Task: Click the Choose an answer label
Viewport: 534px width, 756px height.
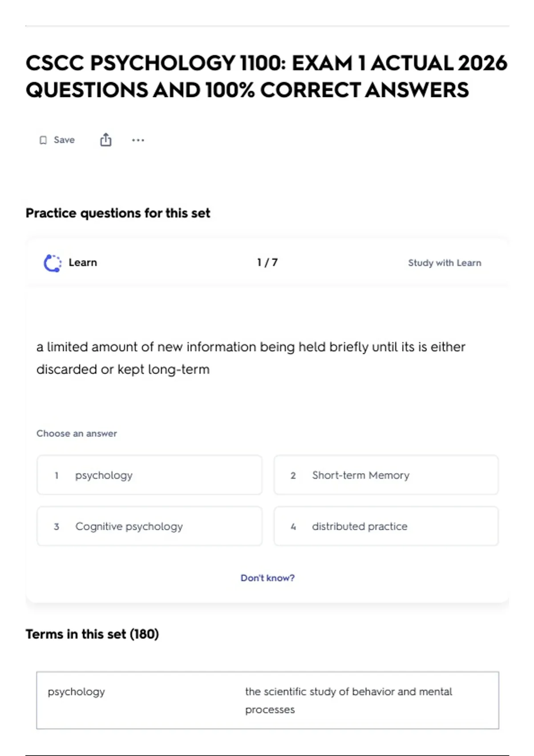Action: tap(77, 433)
